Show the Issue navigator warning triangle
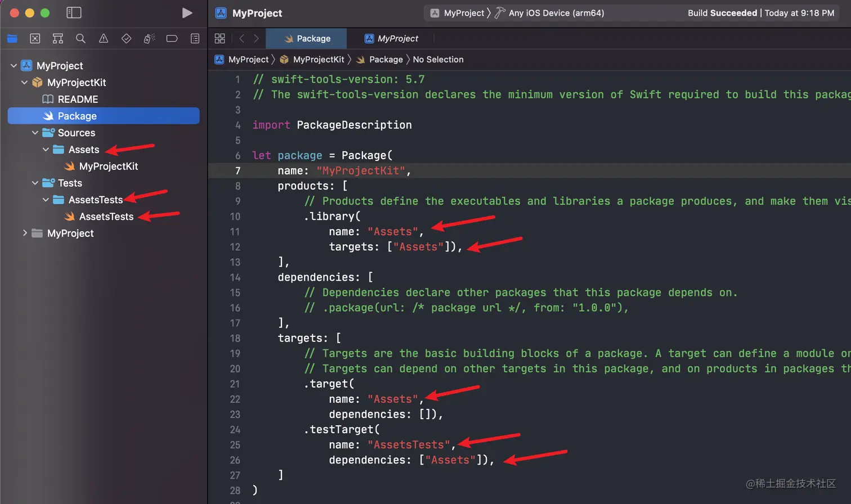 (x=104, y=38)
